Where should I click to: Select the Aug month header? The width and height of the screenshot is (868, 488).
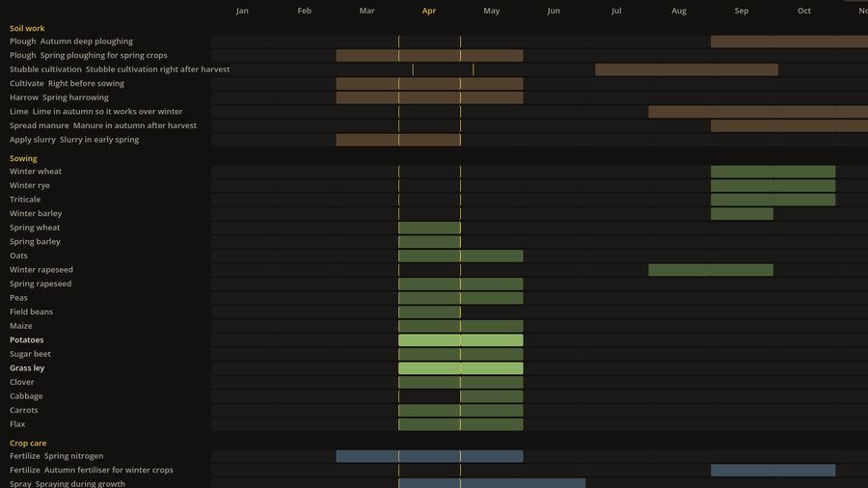point(679,11)
